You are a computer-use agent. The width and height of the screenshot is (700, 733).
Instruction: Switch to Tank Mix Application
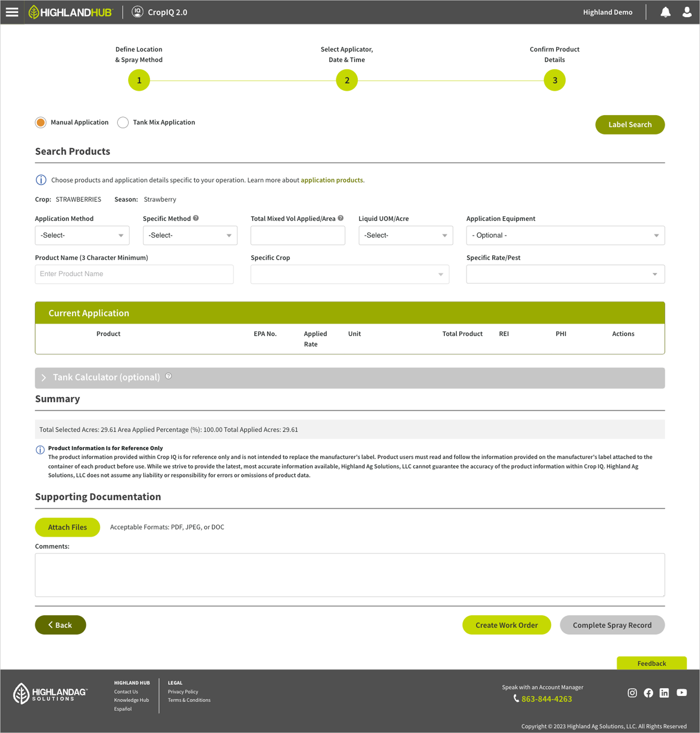click(122, 123)
